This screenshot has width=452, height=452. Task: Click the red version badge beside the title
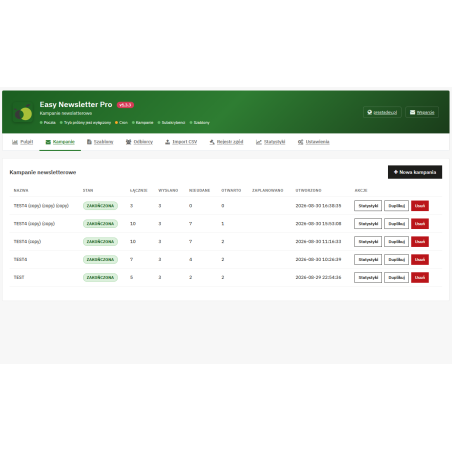click(x=125, y=105)
